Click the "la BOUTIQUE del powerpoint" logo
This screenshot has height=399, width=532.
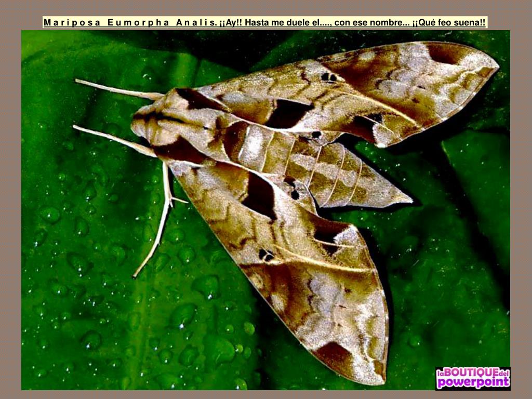click(x=473, y=378)
